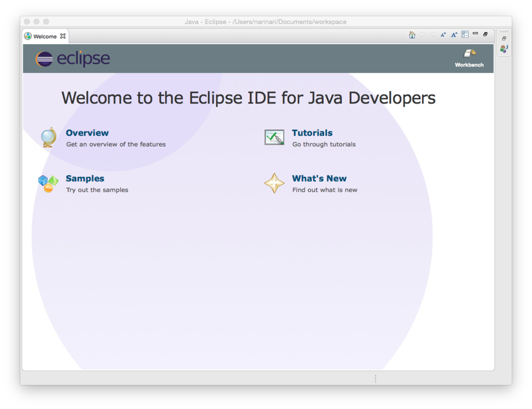The width and height of the screenshot is (532, 409).
Task: Minimize the Welcome view
Action: [475, 34]
